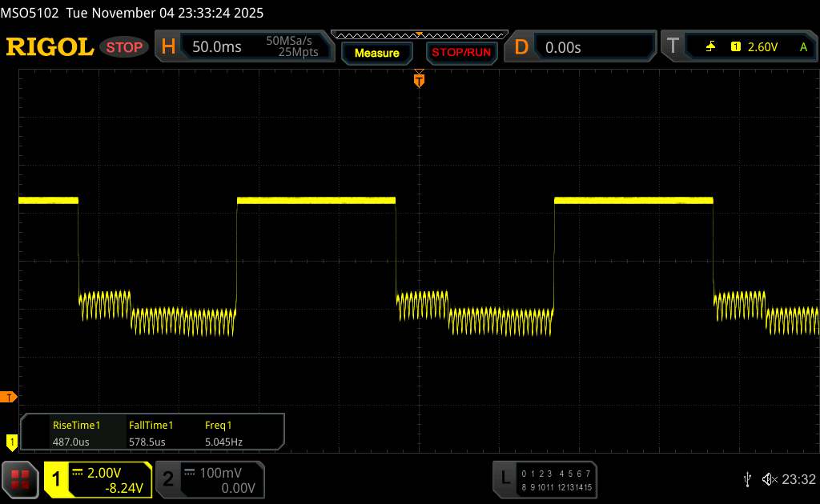Open the 2.60V trigger level setting
This screenshot has width=820, height=504.
(x=762, y=47)
